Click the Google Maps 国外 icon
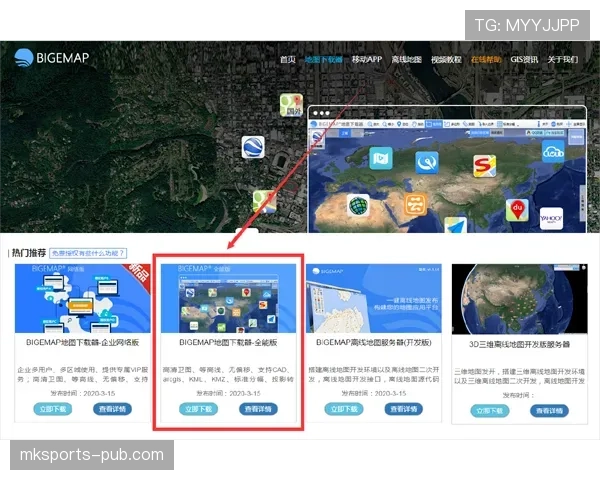This screenshot has width=600, height=480. (x=291, y=105)
